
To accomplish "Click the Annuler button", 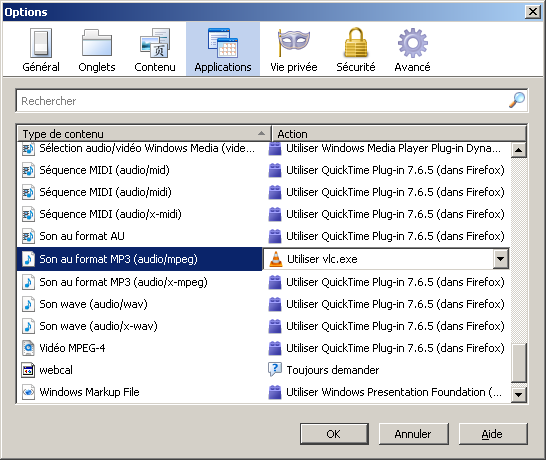I will pos(413,434).
